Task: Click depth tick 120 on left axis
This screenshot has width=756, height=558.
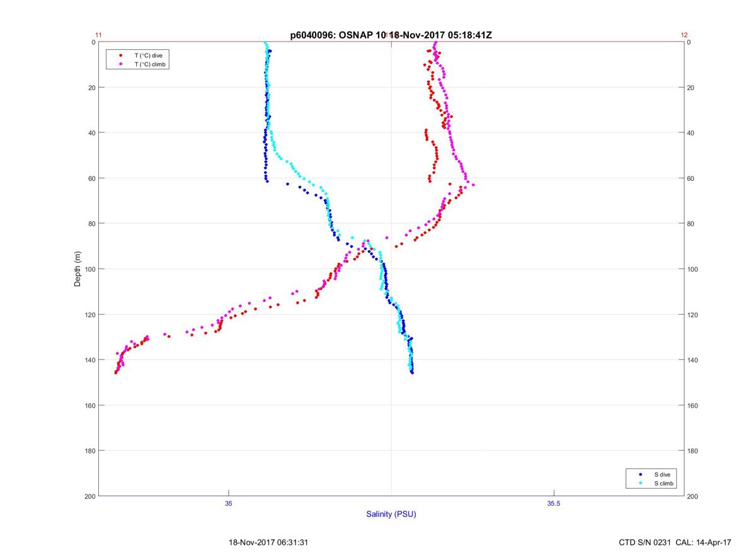Action: [x=89, y=315]
